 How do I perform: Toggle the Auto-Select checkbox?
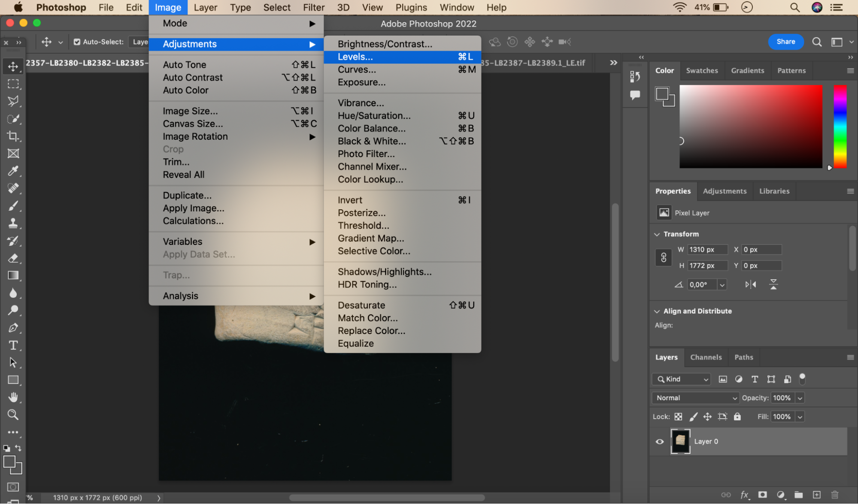click(77, 42)
